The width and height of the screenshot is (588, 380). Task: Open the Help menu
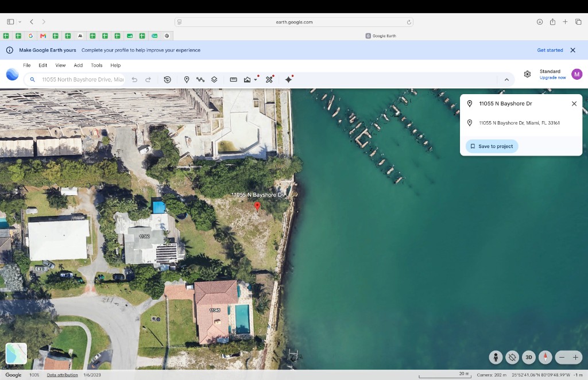[115, 65]
